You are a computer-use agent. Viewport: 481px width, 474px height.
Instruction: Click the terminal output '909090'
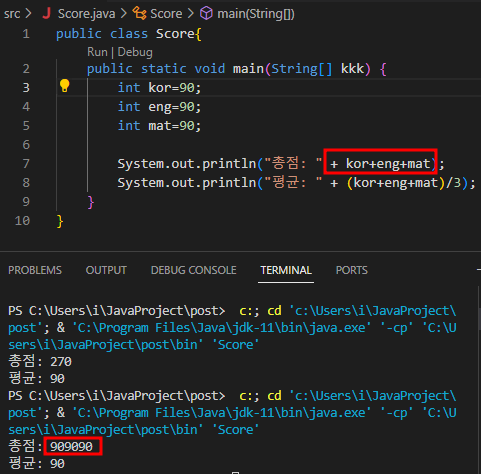(71, 446)
